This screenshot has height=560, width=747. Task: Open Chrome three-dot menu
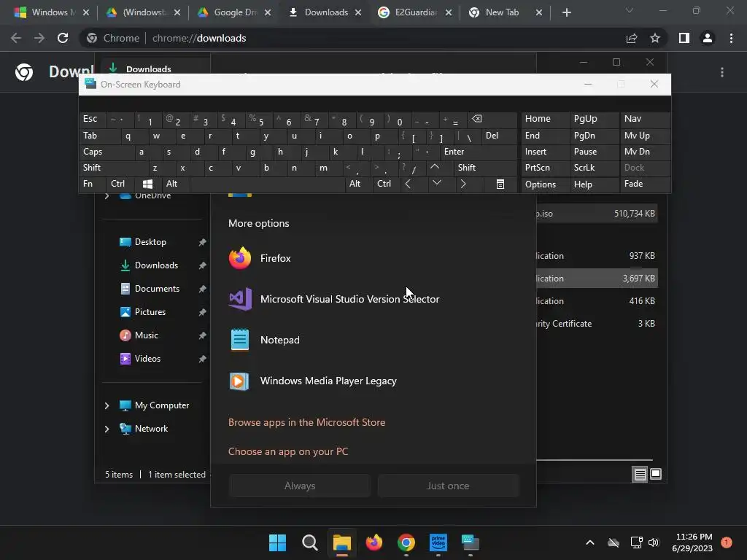click(731, 38)
